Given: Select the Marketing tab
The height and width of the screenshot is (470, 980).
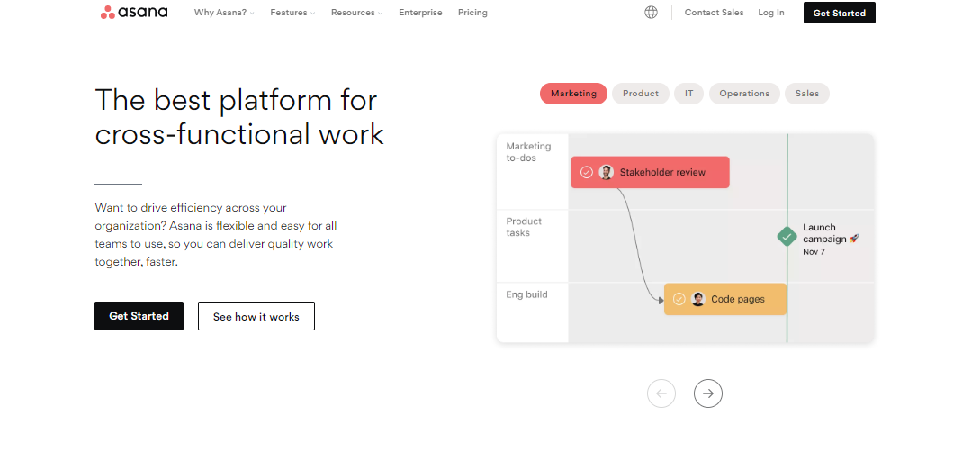Looking at the screenshot, I should (x=573, y=94).
